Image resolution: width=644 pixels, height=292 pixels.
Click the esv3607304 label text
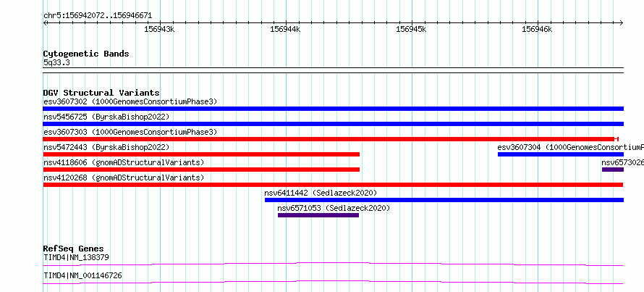[x=570, y=147]
